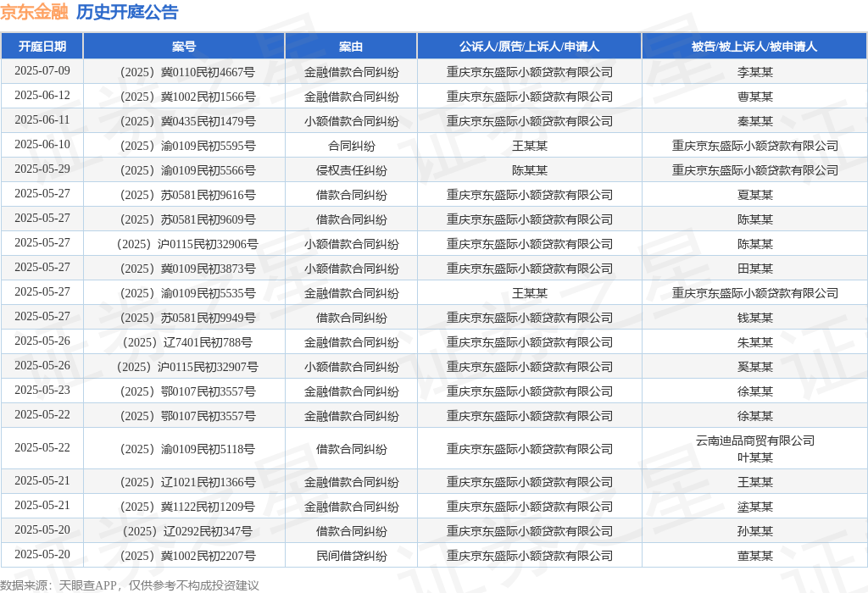
Task: Select the date cell 2025-07-09
Action: [42, 71]
